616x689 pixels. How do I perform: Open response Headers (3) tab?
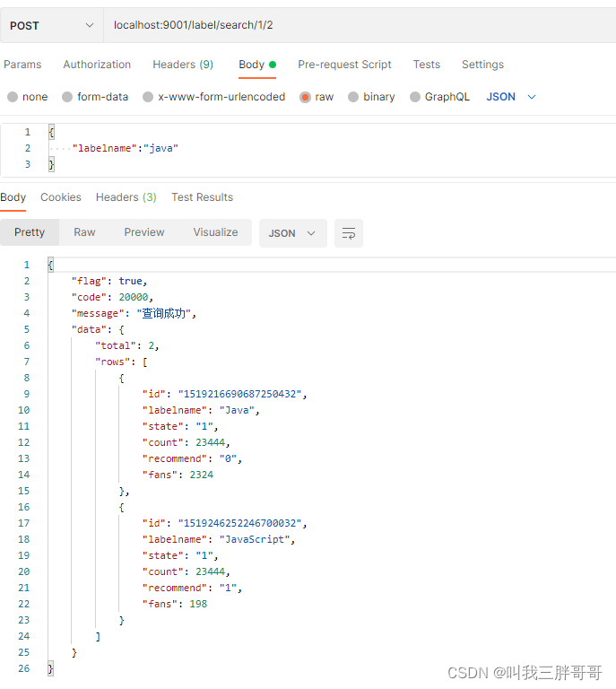coord(126,197)
